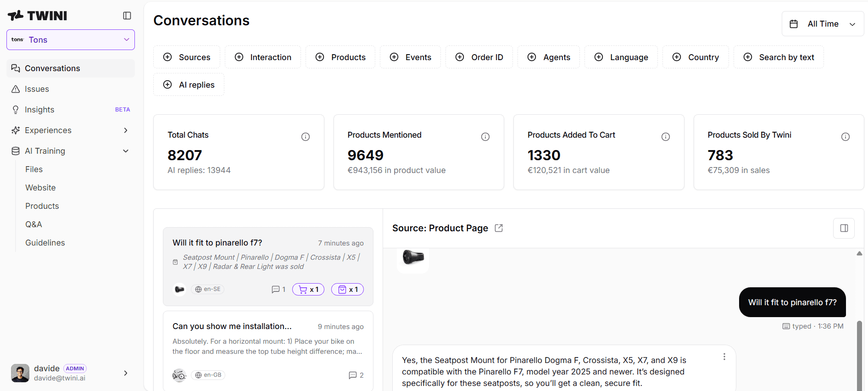Open Website under AI Training
The height and width of the screenshot is (391, 868).
tap(40, 188)
